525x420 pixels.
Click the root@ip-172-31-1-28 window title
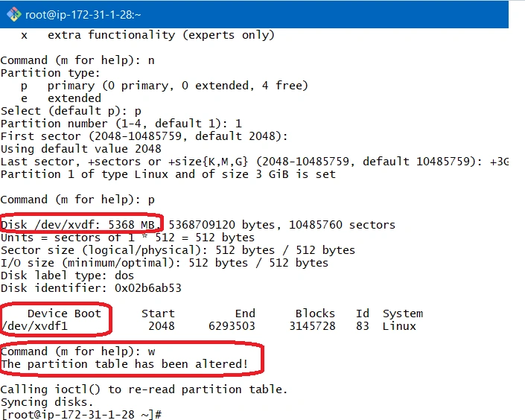[x=83, y=15]
